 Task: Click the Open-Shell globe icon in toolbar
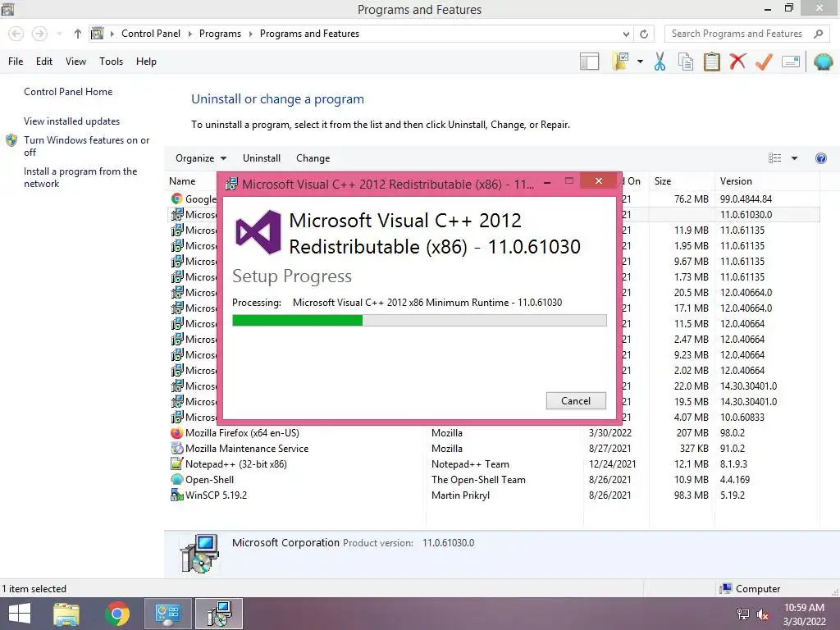[x=824, y=62]
